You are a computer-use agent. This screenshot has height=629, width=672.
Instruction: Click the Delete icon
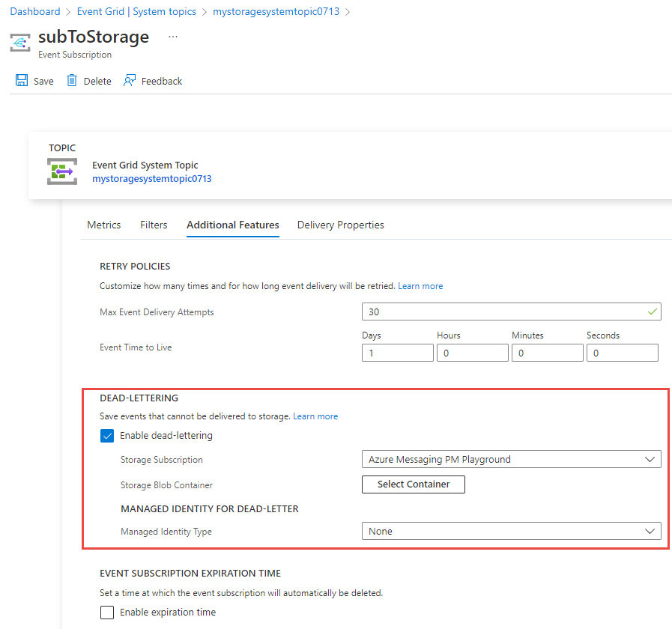(x=72, y=80)
